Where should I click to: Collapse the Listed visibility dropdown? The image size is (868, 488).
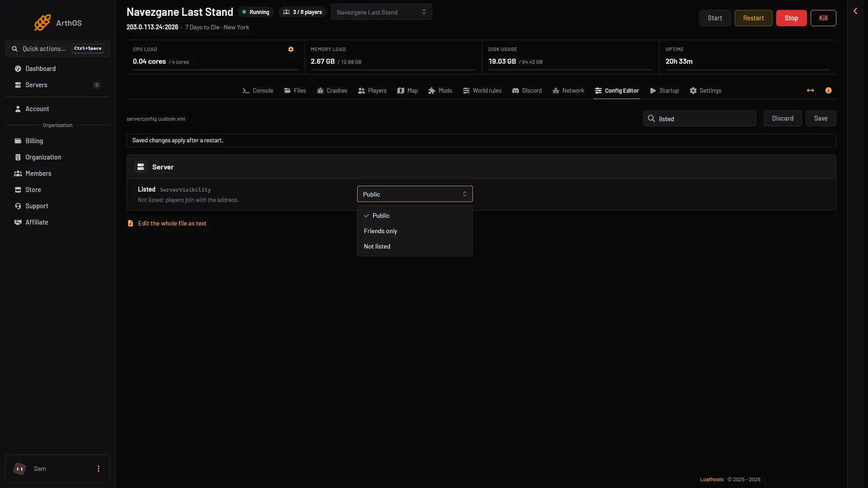pos(415,194)
